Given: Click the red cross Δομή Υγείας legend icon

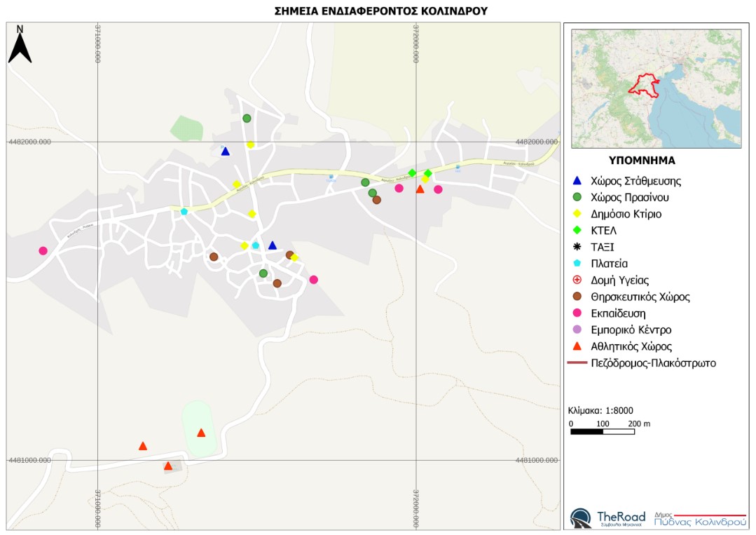Looking at the screenshot, I should coord(577,280).
